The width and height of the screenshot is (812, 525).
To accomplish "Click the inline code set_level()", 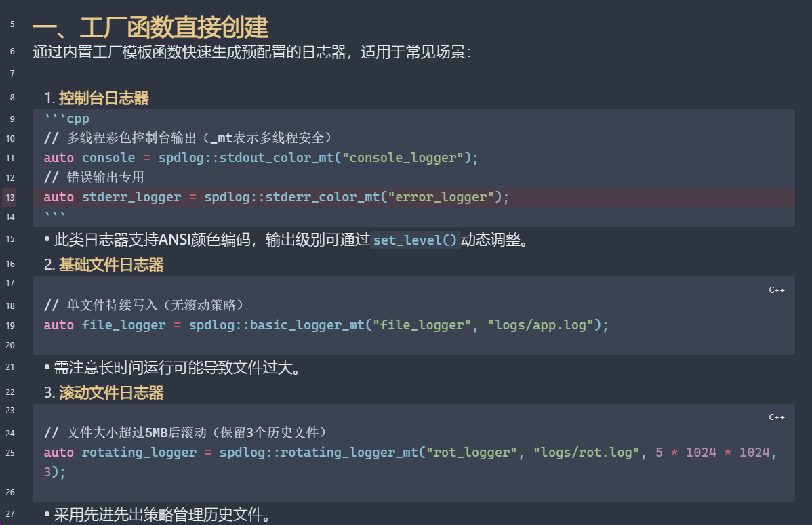I will click(415, 240).
